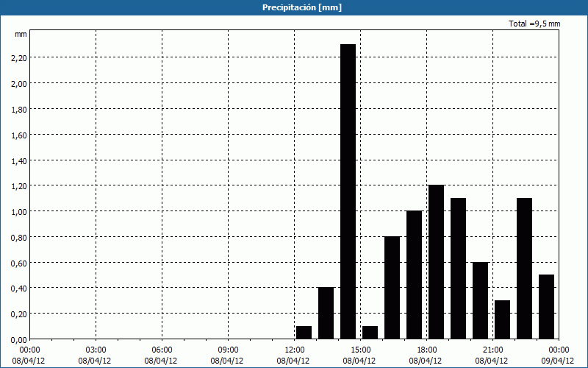Select the 'Total =9,5 mm' label
This screenshot has height=368, width=588.
tap(534, 24)
